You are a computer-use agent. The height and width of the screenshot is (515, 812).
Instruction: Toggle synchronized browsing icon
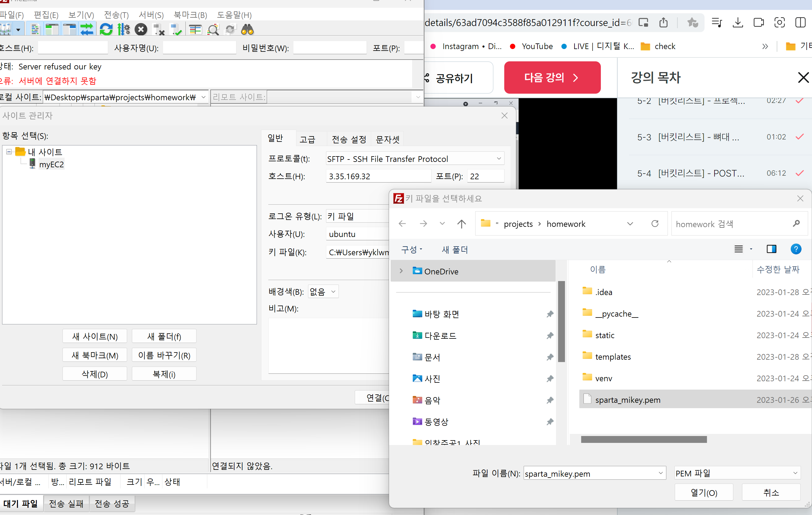(230, 30)
